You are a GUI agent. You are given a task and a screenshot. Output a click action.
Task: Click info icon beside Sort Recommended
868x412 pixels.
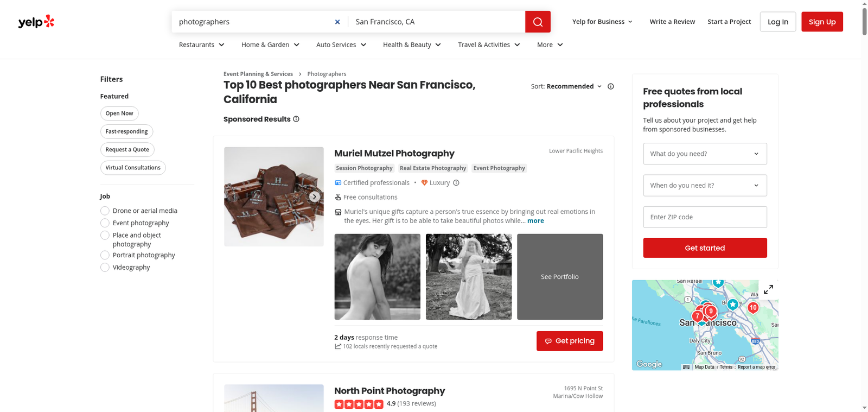pyautogui.click(x=611, y=86)
